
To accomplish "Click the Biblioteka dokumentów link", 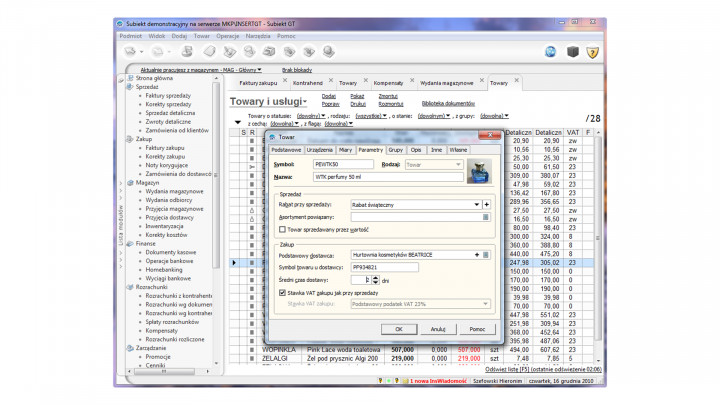I will 447,103.
